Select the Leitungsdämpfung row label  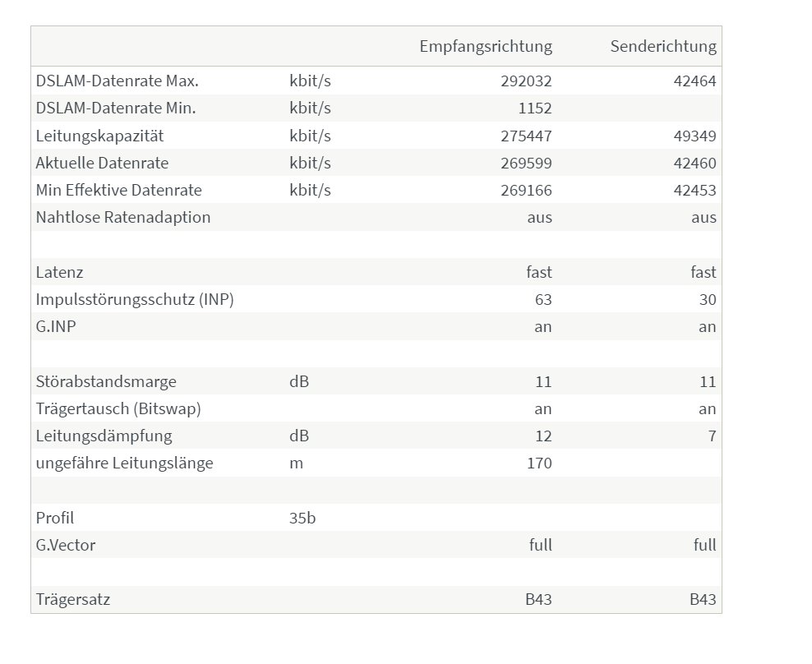point(104,436)
